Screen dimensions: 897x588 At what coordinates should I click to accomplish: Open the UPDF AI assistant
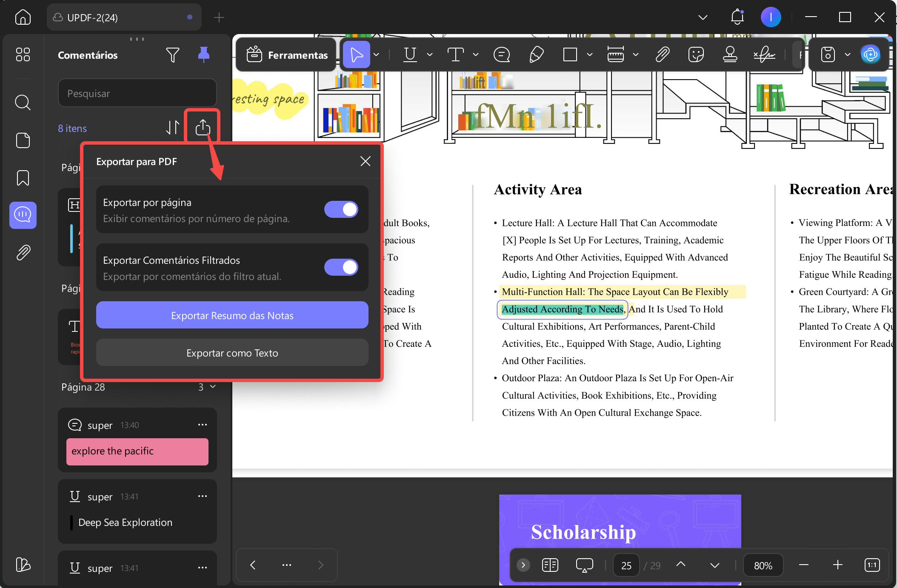[x=870, y=54]
